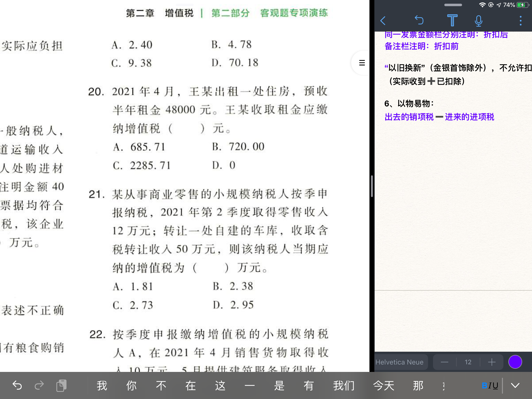This screenshot has width=532, height=399.
Task: Insert suggestion 在
Action: (191, 386)
